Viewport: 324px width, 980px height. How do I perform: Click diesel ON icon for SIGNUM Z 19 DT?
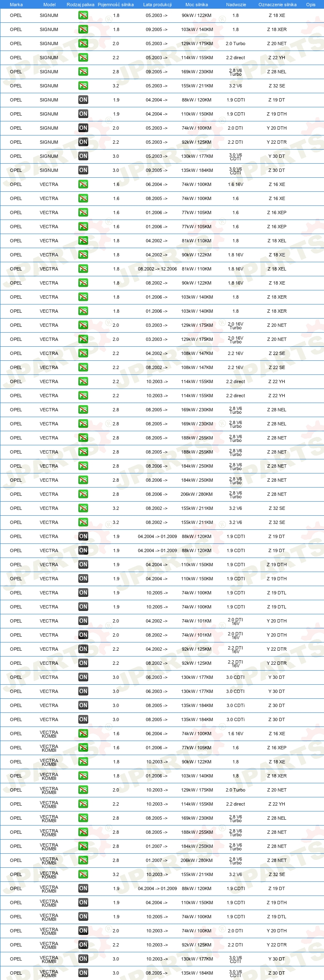[83, 100]
